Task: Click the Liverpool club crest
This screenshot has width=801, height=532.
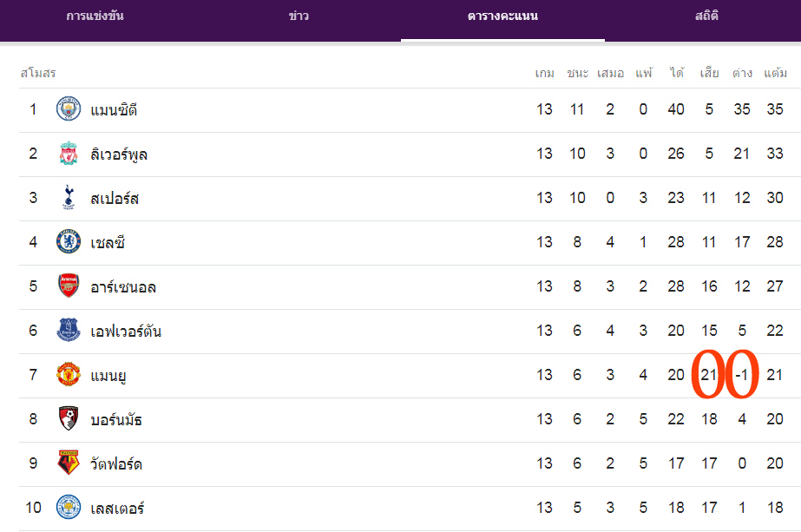Action: point(69,154)
